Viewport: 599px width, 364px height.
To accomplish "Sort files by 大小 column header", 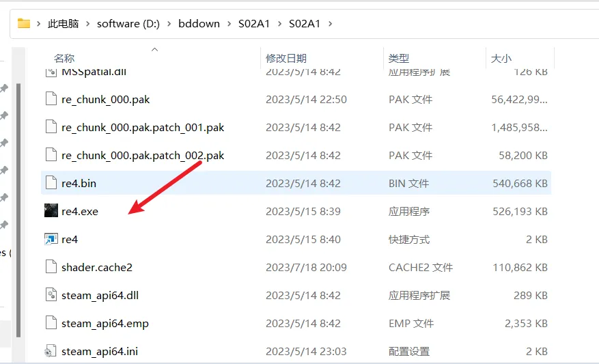I will point(501,59).
